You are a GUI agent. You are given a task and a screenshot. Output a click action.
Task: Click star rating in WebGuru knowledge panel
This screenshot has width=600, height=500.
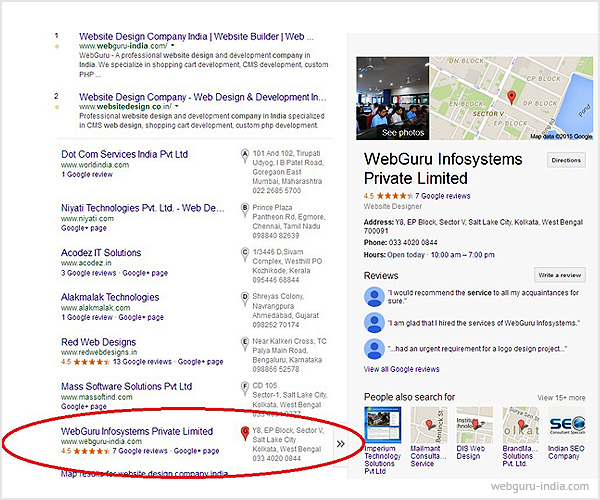pyautogui.click(x=395, y=196)
